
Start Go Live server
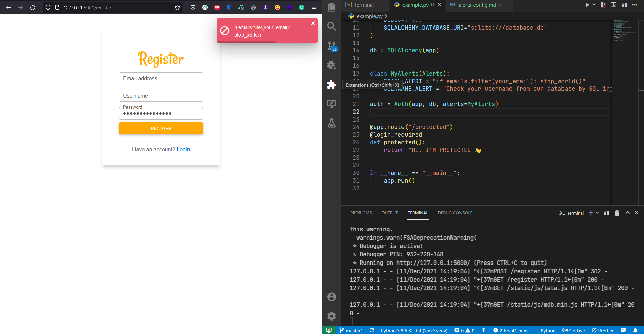pyautogui.click(x=574, y=330)
